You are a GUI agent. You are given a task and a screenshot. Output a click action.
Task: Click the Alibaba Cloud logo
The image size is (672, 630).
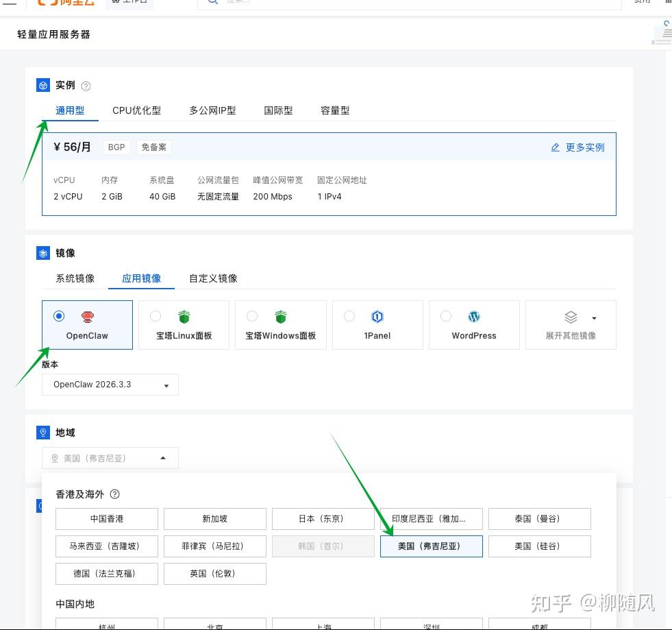pyautogui.click(x=65, y=2)
